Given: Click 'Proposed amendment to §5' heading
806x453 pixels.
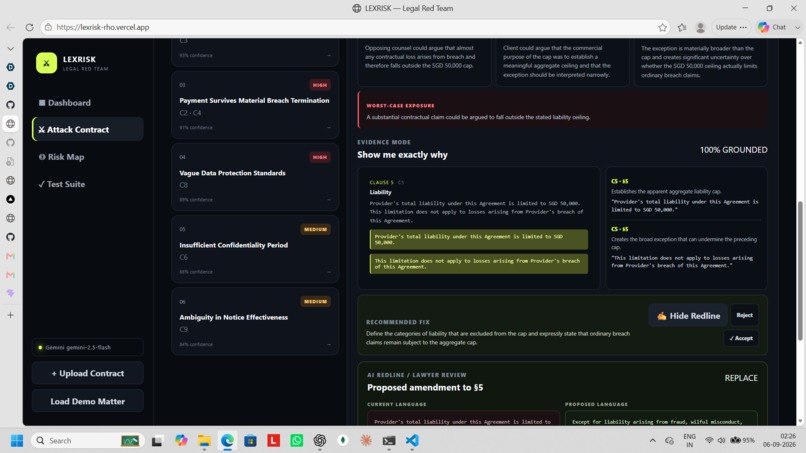Looking at the screenshot, I should click(425, 388).
